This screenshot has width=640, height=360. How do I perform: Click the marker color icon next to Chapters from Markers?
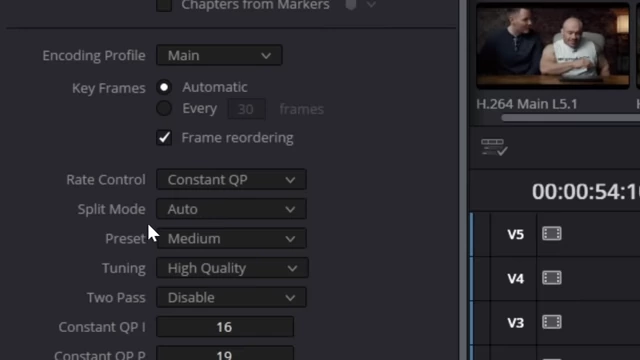point(351,4)
